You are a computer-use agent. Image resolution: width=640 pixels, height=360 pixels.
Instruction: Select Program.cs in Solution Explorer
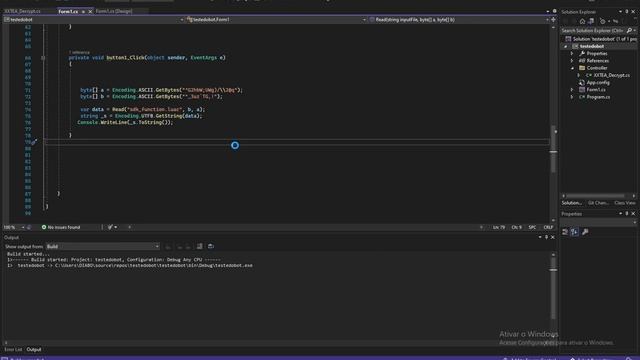tap(598, 97)
